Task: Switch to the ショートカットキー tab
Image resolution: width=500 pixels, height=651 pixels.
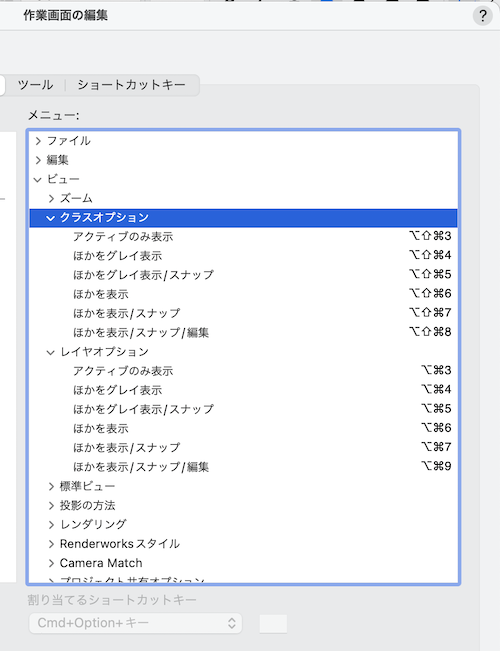Action: [131, 85]
